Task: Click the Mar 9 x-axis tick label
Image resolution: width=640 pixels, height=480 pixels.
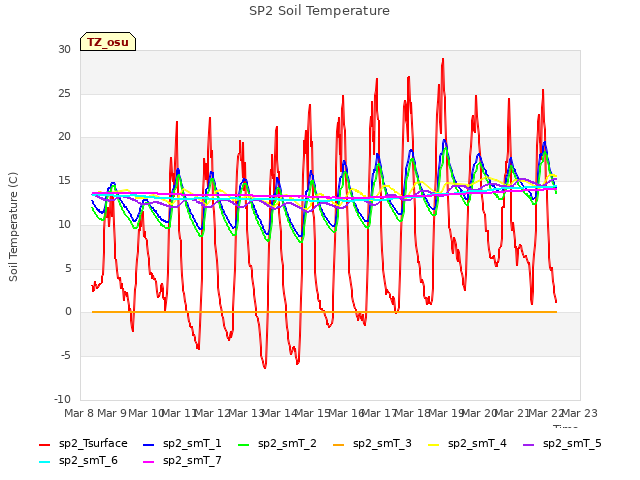Action: click(112, 413)
